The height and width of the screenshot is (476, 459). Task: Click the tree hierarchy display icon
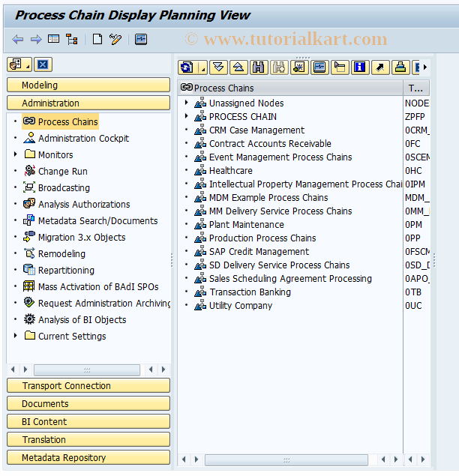click(x=72, y=40)
